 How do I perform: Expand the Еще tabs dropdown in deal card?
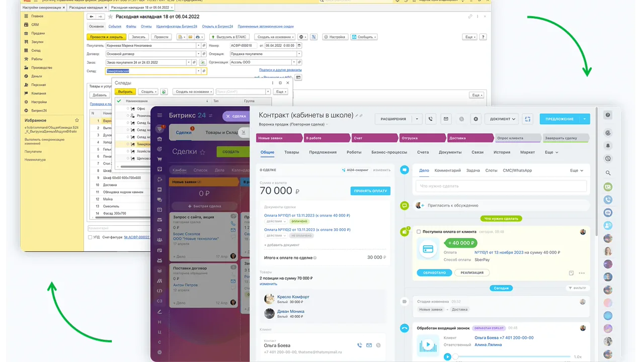click(551, 152)
